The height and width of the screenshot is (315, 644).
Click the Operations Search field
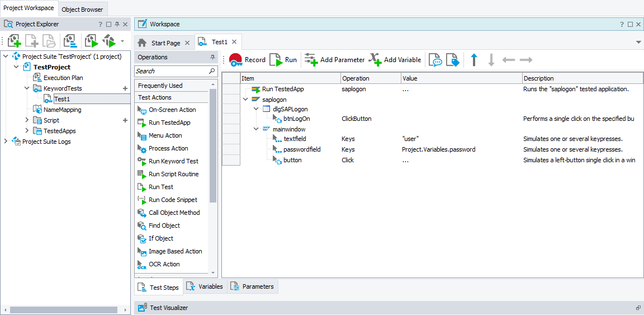(171, 71)
